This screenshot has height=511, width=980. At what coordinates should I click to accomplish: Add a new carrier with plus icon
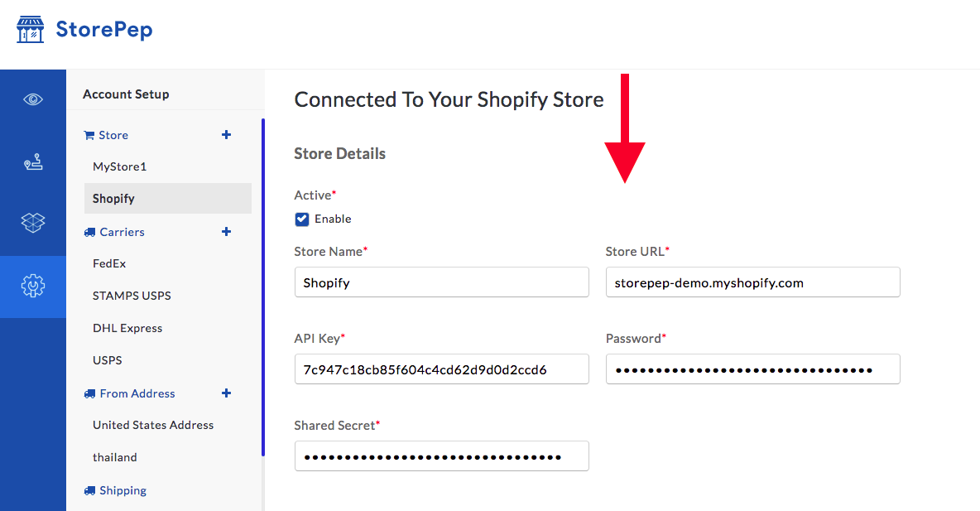pyautogui.click(x=226, y=231)
